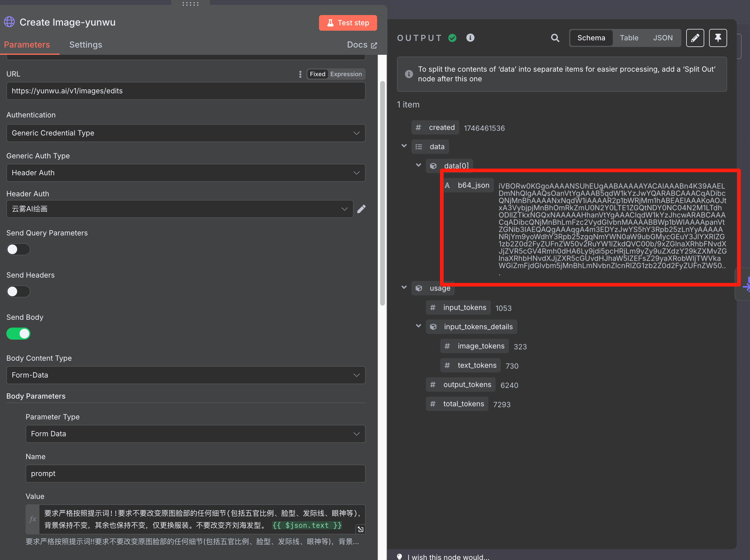Toggle Send Query Parameters switch
Viewport: 750px width, 560px height.
coord(18,250)
